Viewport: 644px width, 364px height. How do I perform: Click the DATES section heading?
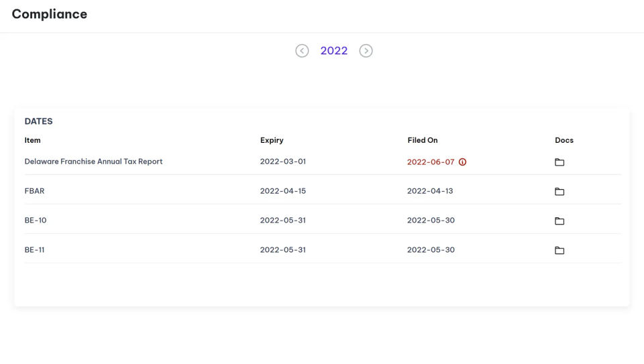tap(39, 121)
